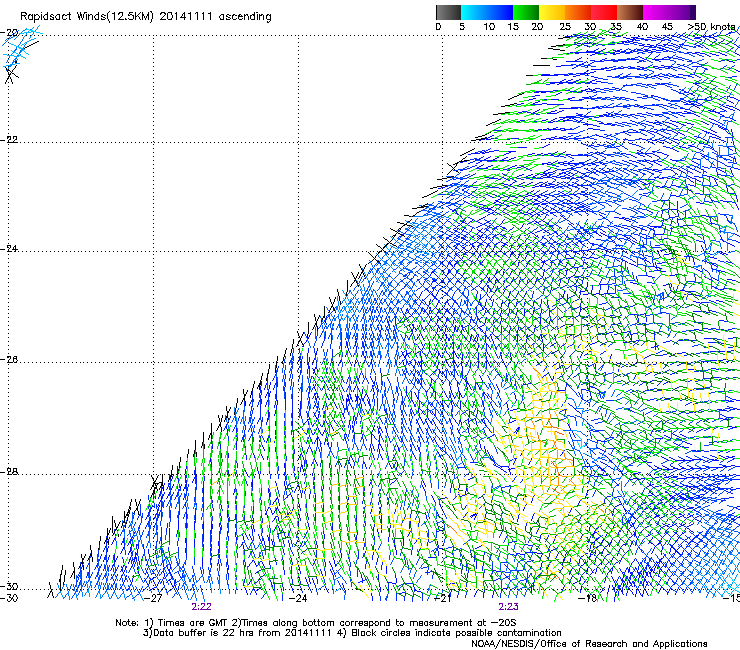Click the -22 latitude axis label
The image size is (740, 650).
9,140
